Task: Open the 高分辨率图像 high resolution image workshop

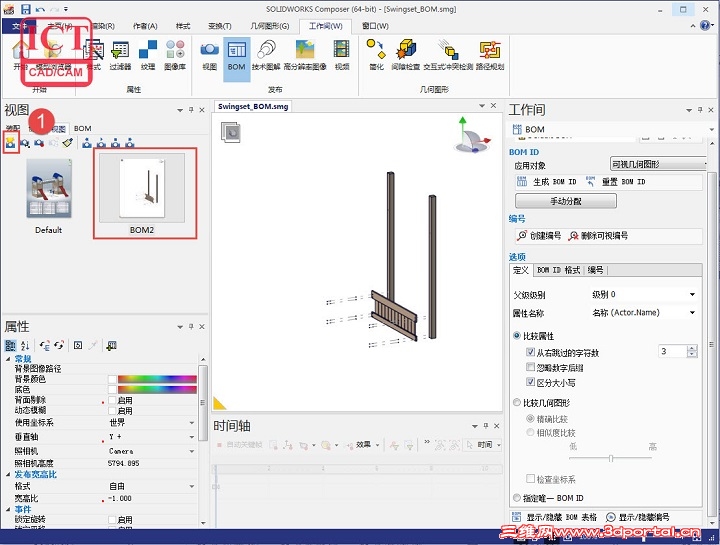Action: click(305, 55)
